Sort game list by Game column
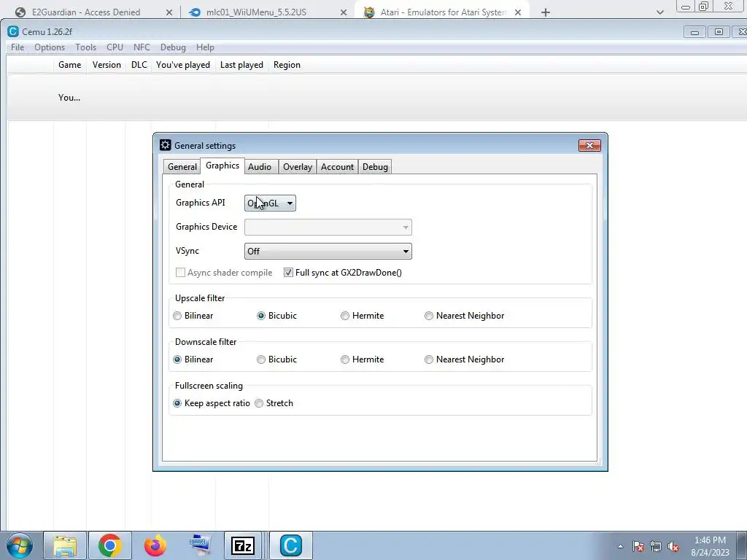This screenshot has width=747, height=560. [69, 65]
